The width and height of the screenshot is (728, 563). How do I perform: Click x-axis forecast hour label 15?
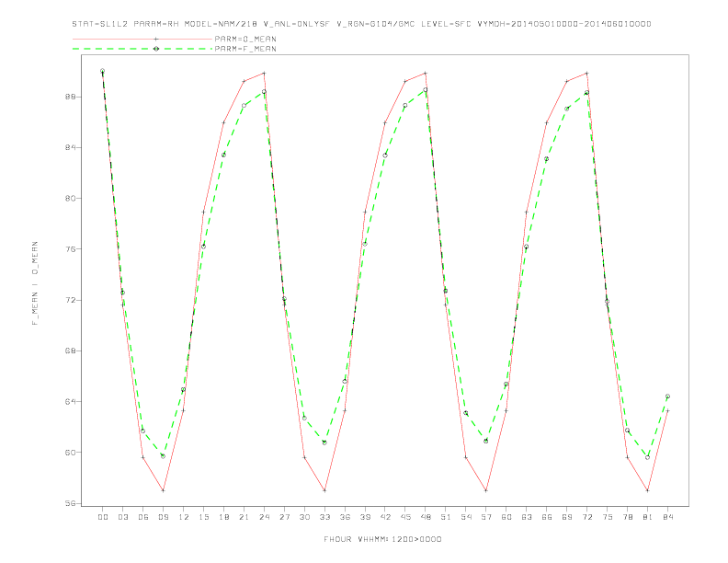click(x=203, y=517)
